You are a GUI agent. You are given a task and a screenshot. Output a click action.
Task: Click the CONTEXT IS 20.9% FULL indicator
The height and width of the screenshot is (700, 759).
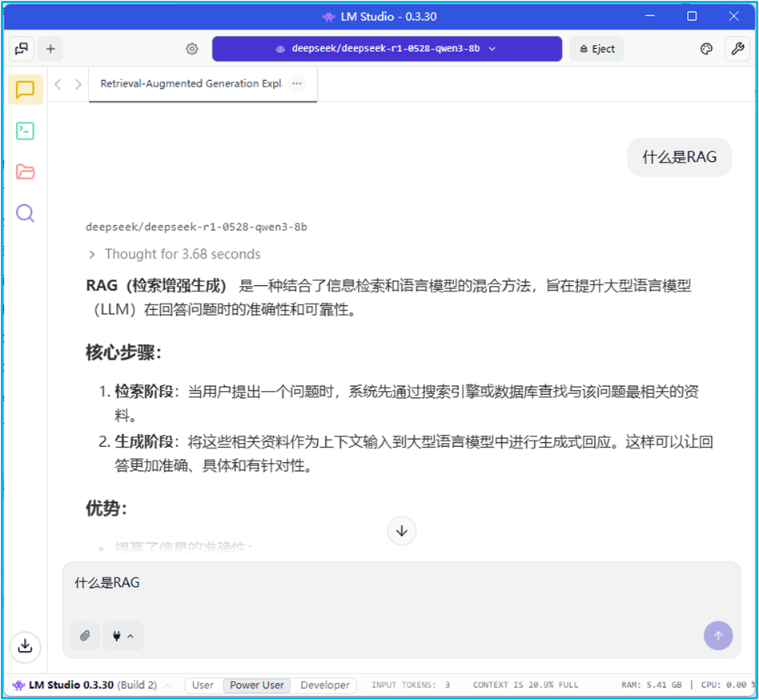click(x=525, y=685)
